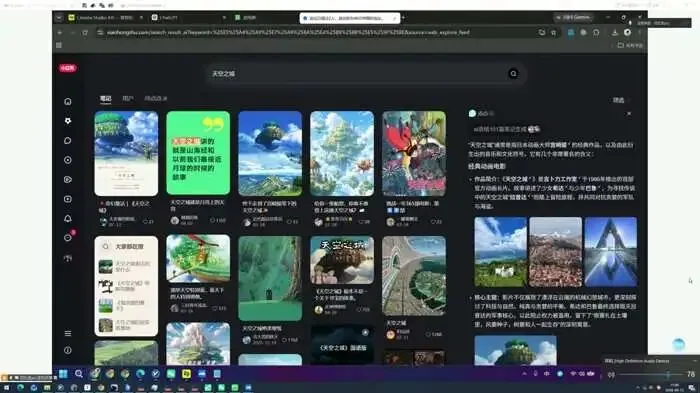Click the floating blue circle at bottom right

point(679,344)
